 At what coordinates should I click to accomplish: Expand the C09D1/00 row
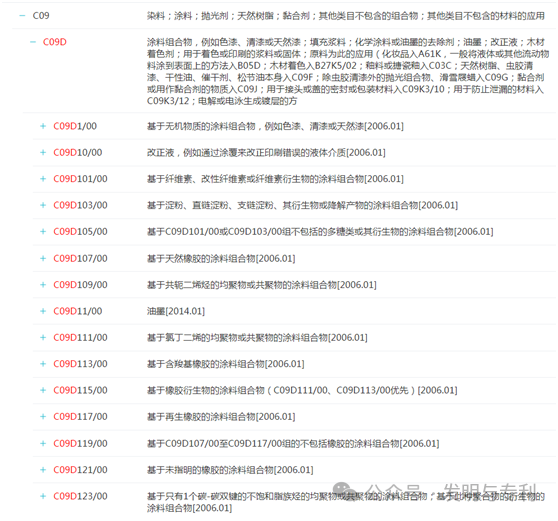click(43, 126)
